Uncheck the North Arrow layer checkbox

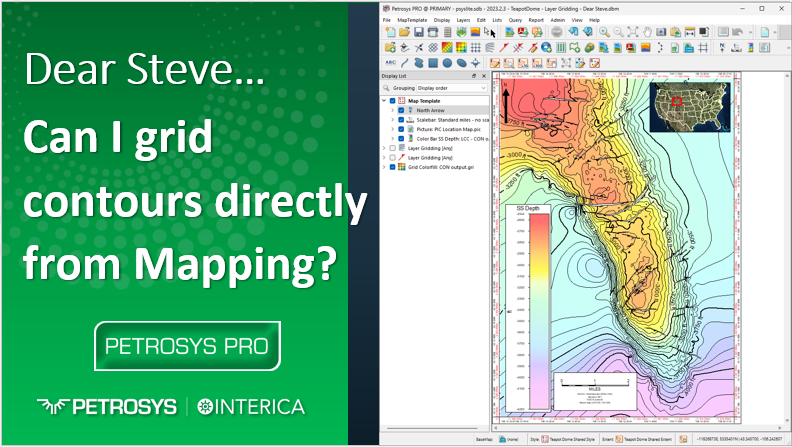pos(401,110)
